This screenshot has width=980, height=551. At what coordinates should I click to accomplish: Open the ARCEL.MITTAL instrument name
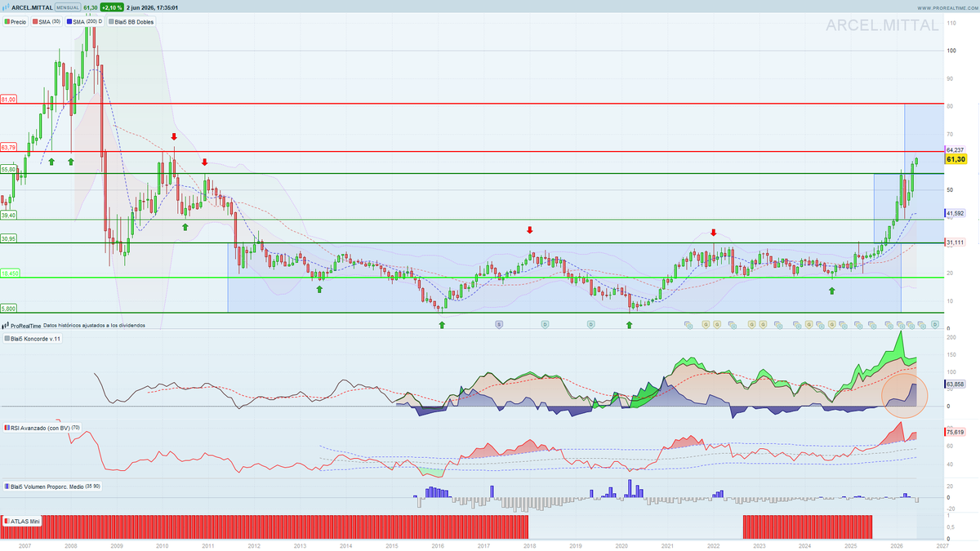tap(30, 7)
